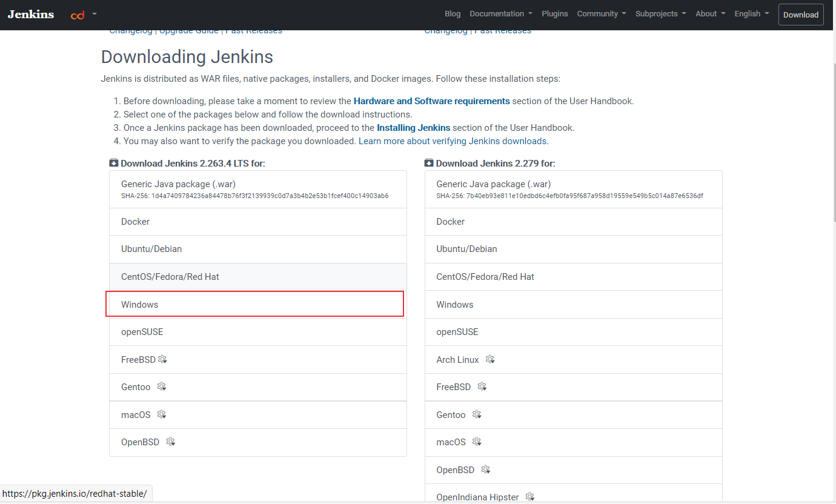Select macOS under LTS downloads
The height and width of the screenshot is (504, 836).
click(258, 414)
